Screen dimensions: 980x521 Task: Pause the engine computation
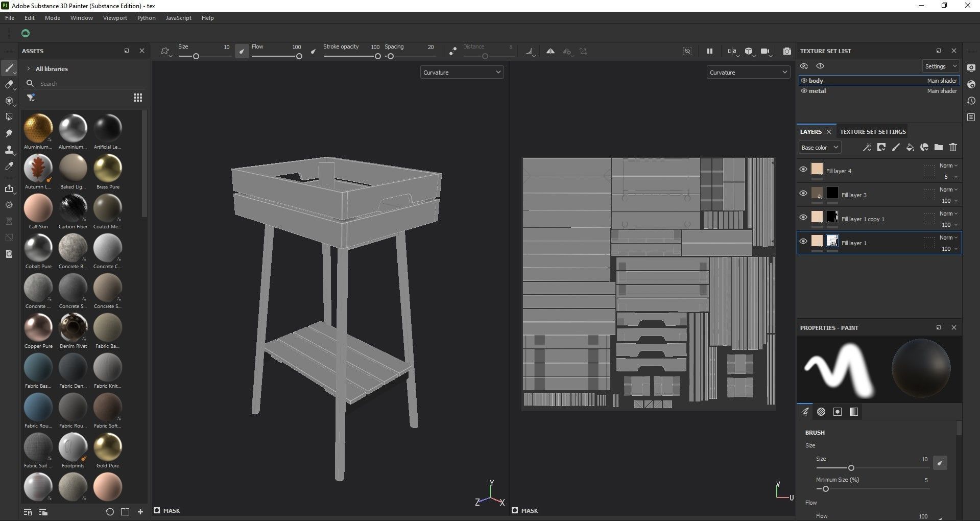tap(709, 51)
